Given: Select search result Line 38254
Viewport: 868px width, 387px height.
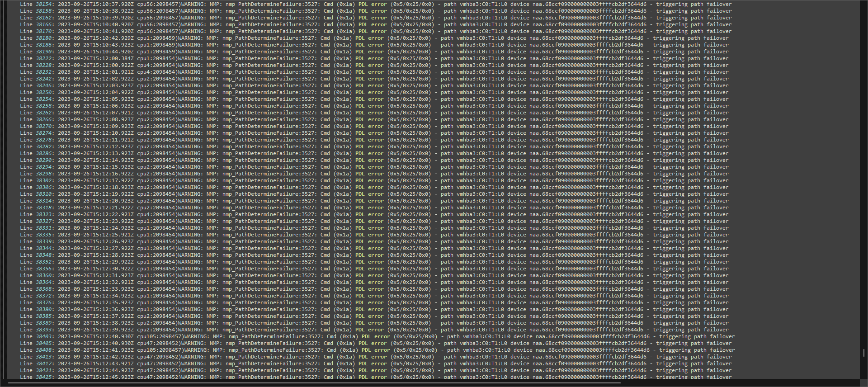Looking at the screenshot, I should 374,99.
